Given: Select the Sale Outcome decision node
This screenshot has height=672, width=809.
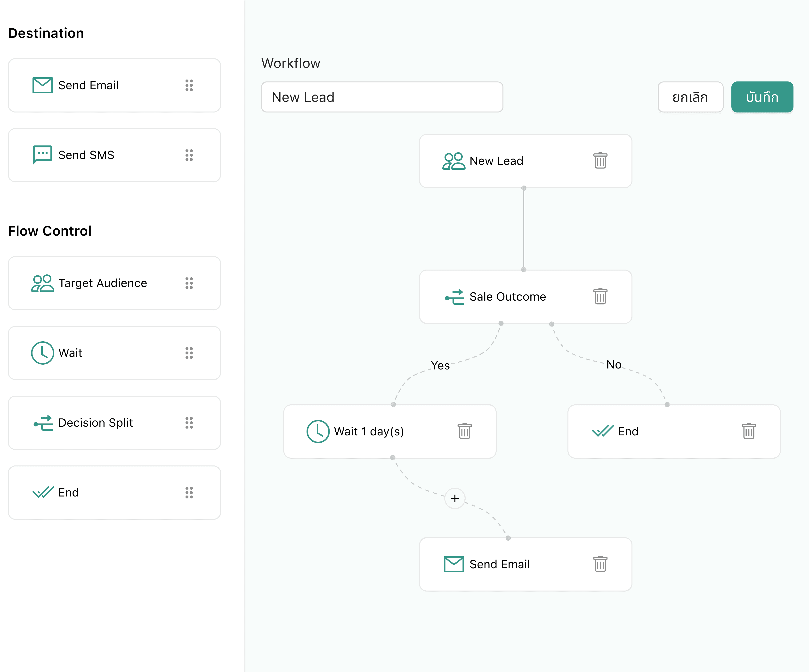Looking at the screenshot, I should [x=507, y=296].
